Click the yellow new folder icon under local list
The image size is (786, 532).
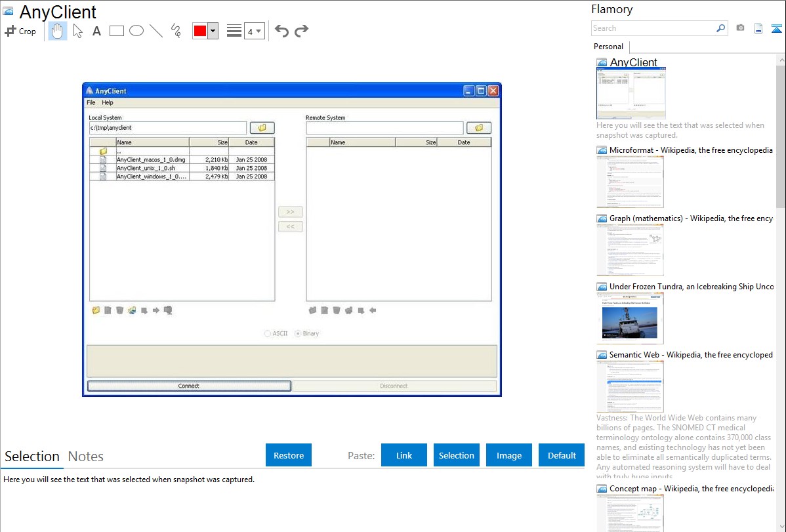point(96,310)
